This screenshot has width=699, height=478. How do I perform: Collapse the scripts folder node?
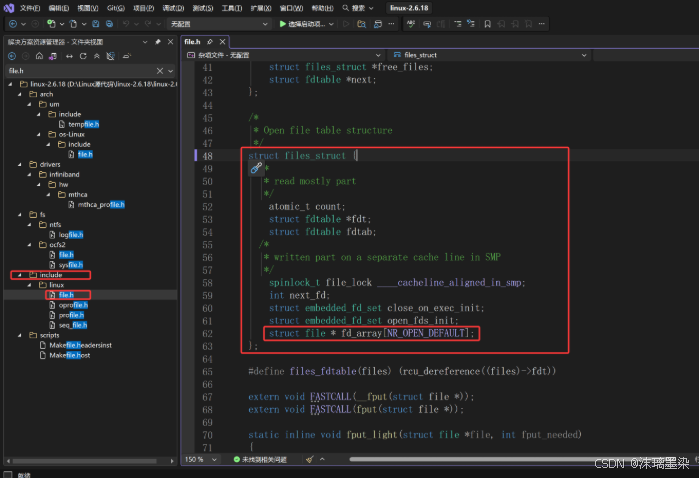(19, 335)
